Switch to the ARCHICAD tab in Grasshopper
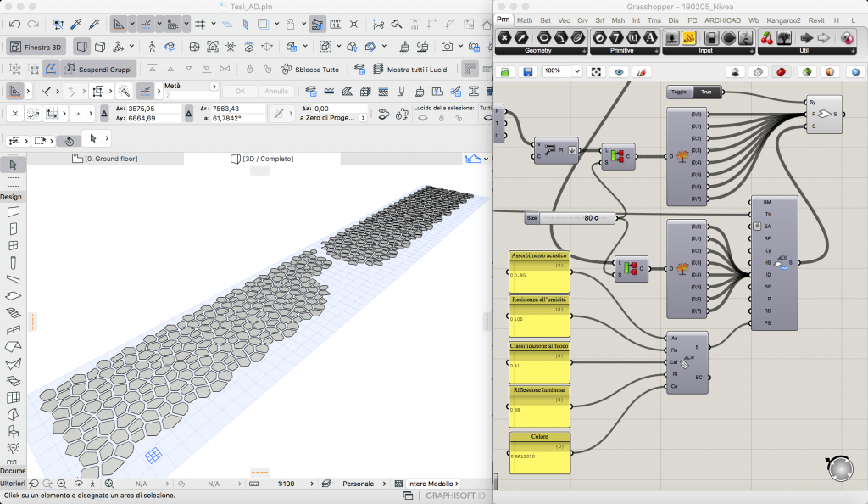The width and height of the screenshot is (868, 504). 722,20
